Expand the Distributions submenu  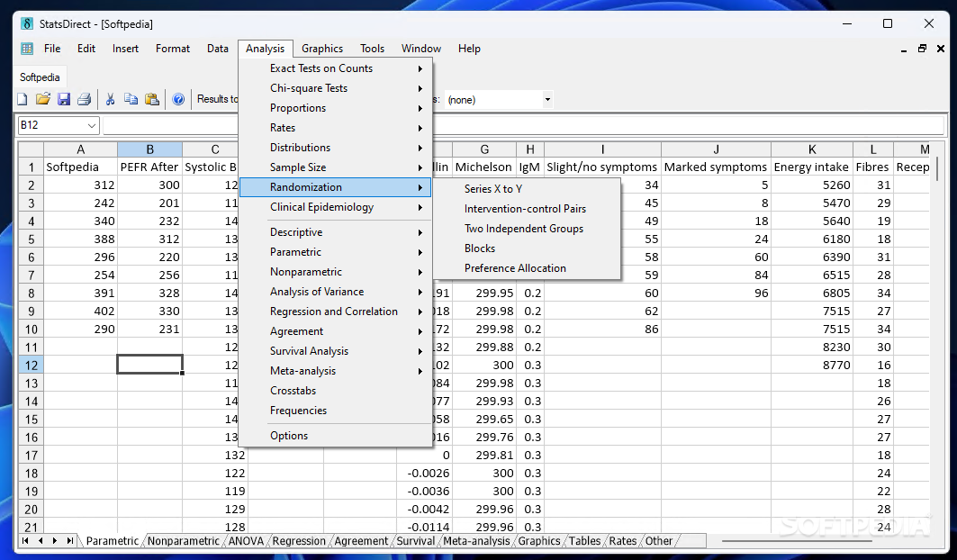(x=335, y=148)
